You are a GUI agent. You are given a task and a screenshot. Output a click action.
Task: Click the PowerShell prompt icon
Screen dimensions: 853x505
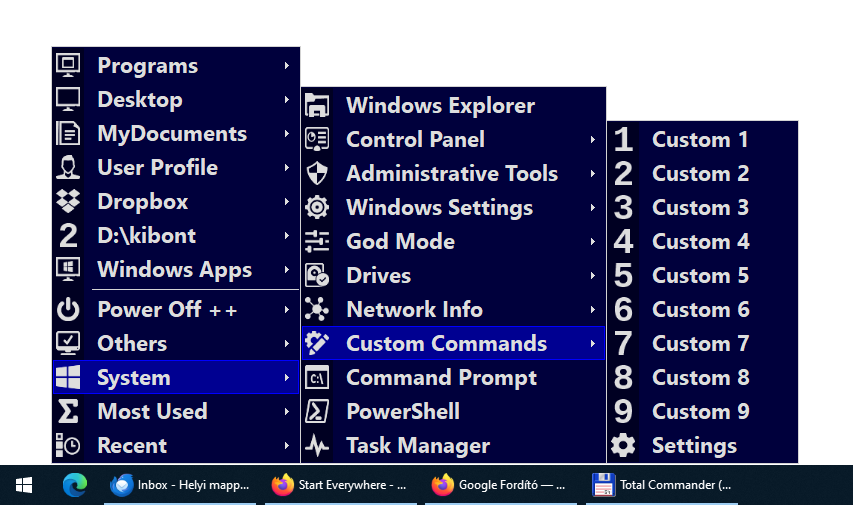(317, 412)
